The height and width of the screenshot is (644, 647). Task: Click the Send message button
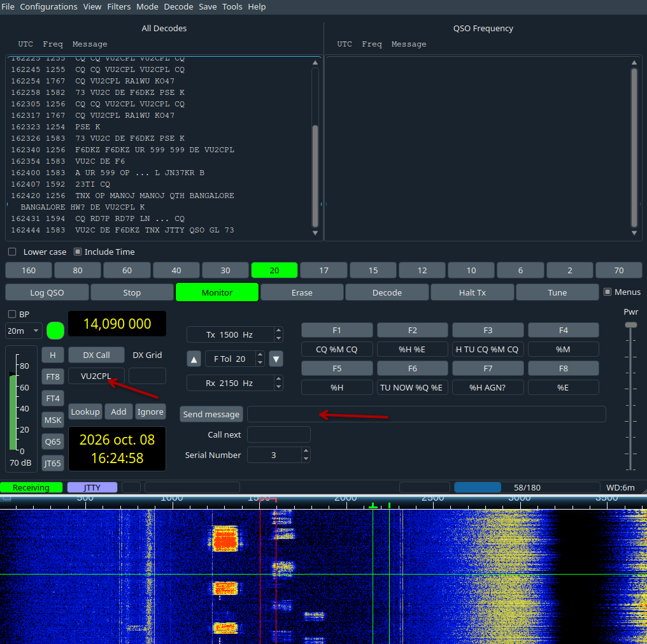pyautogui.click(x=211, y=414)
